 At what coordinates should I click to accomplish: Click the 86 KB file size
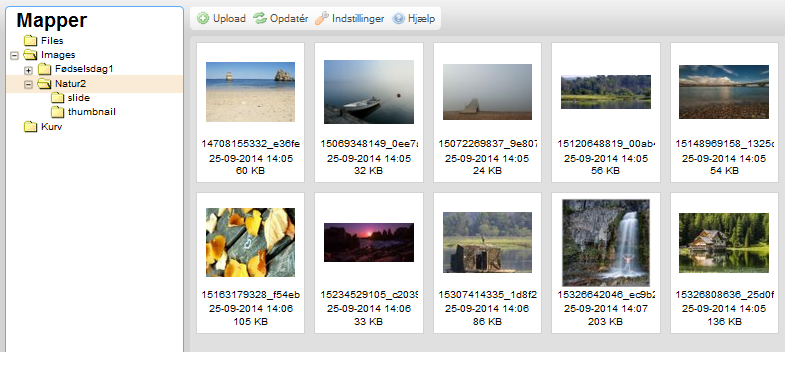[487, 322]
